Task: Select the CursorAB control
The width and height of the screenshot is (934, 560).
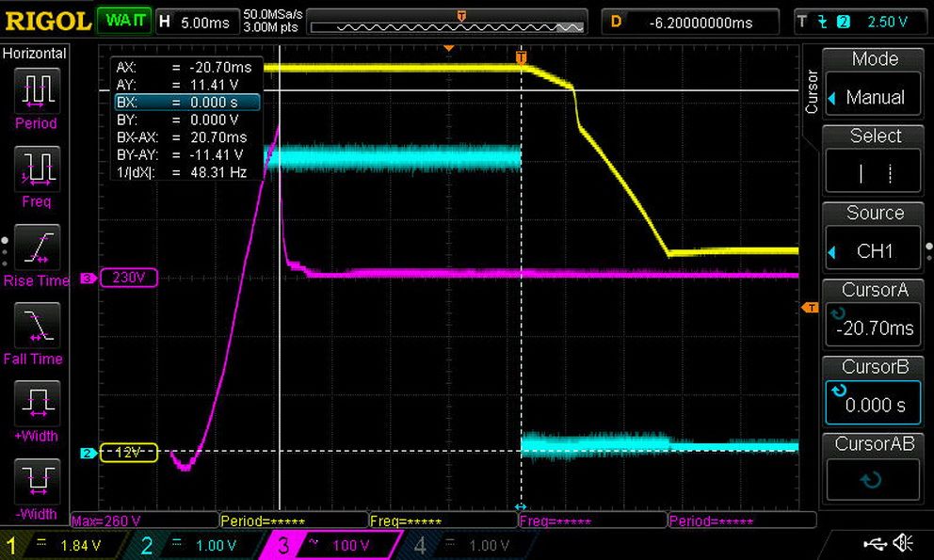Action: pos(874,480)
